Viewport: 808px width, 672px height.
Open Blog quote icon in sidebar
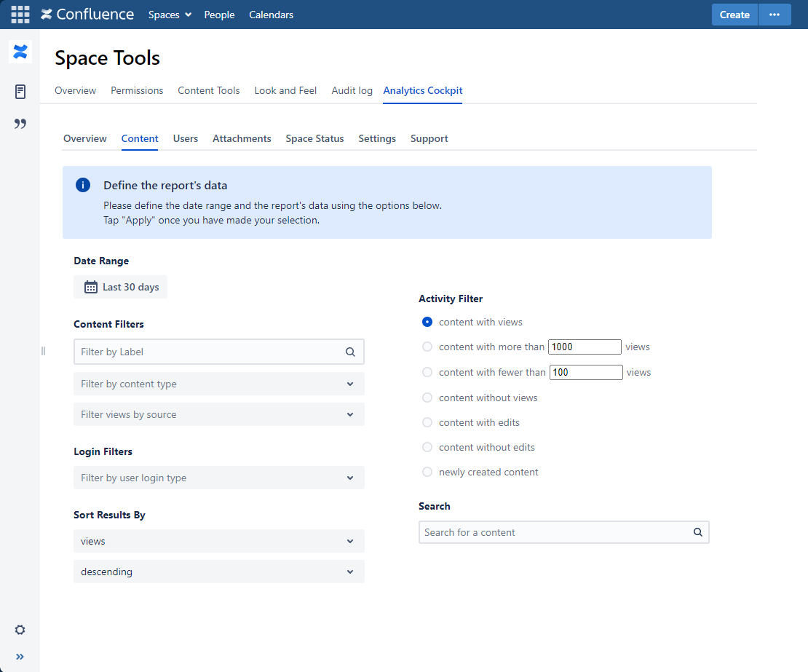20,124
